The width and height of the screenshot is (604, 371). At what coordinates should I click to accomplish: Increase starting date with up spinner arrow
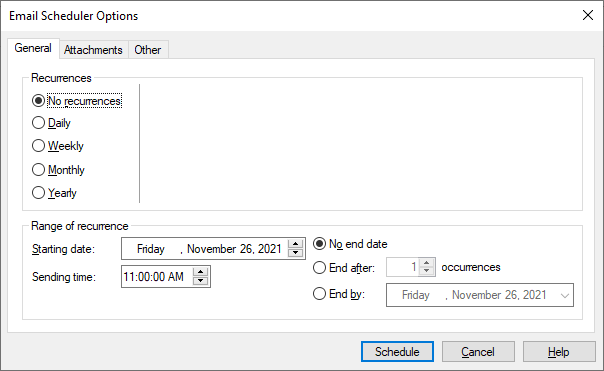(295, 244)
